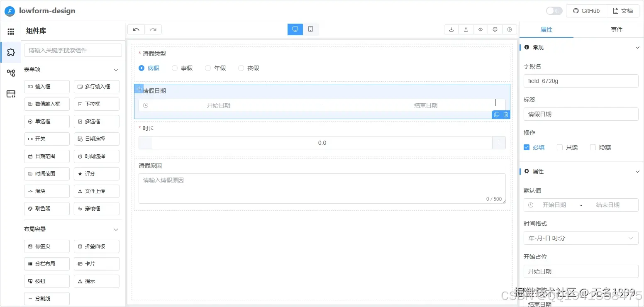The image size is (644, 307).
Task: Switch to tablet preview mode
Action: click(310, 29)
